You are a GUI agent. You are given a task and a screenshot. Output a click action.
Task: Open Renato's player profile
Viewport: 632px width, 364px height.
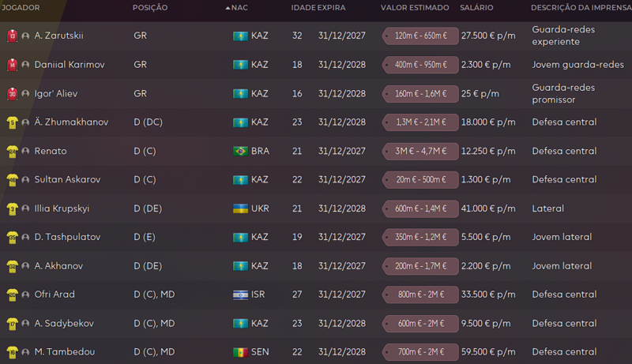[51, 151]
